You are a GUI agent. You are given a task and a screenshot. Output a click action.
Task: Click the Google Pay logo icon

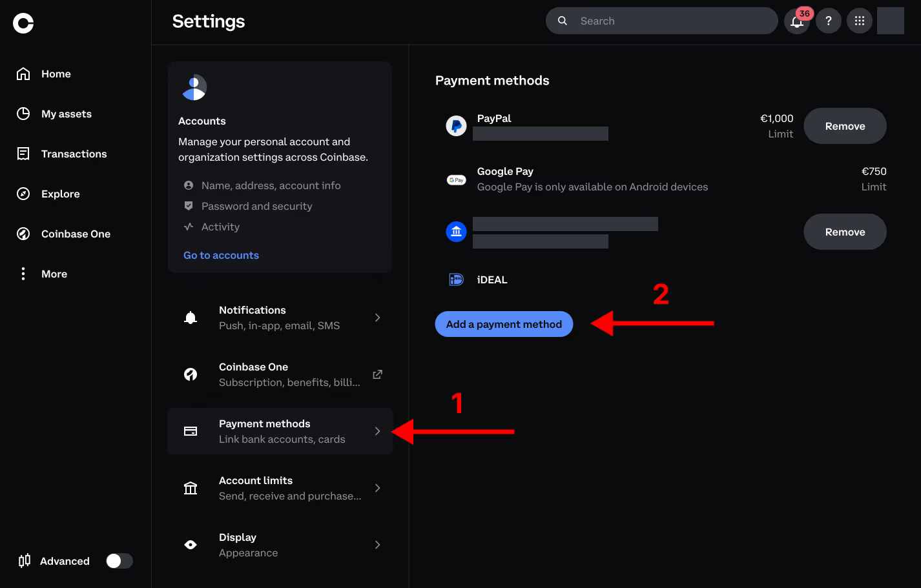tap(457, 180)
